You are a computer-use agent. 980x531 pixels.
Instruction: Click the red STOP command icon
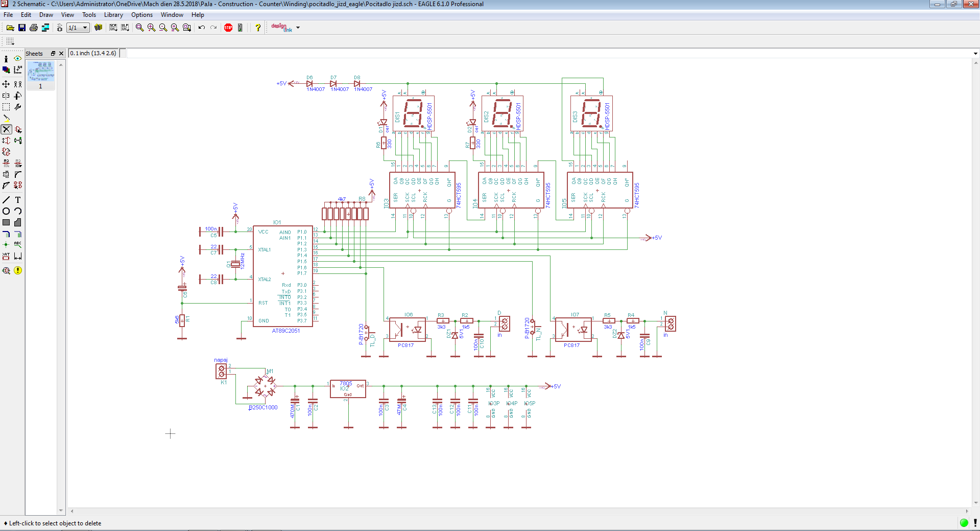point(228,28)
